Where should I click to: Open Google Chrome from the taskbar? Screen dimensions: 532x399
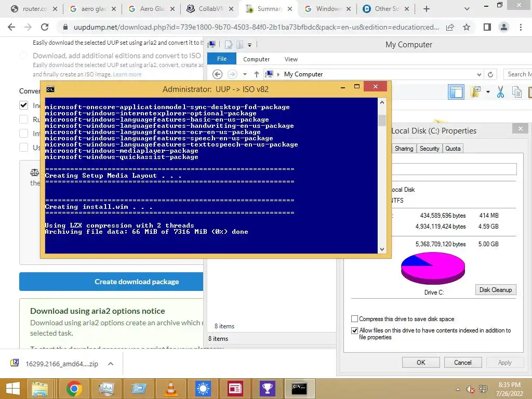(74, 389)
